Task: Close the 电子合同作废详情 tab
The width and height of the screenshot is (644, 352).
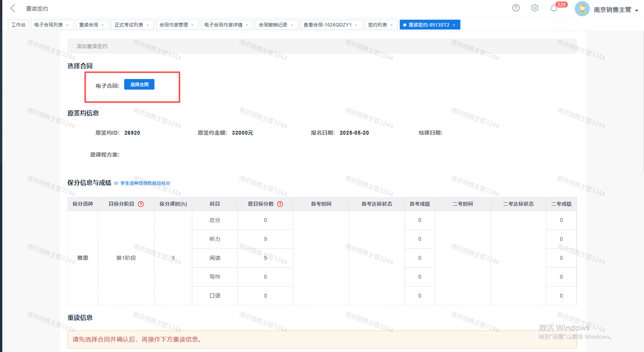Action: [x=247, y=25]
